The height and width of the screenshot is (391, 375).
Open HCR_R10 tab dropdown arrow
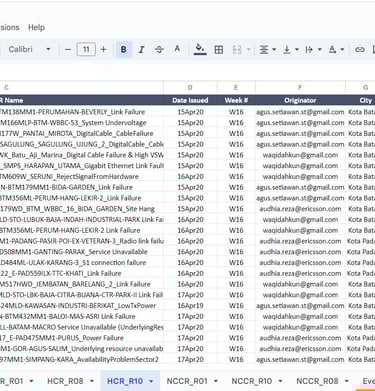(x=151, y=381)
